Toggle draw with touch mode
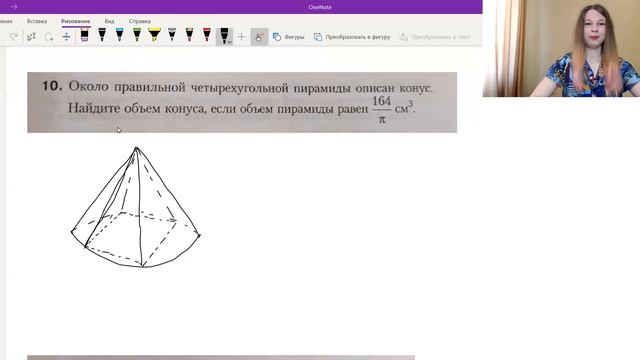This screenshot has width=640, height=360. pos(259,37)
